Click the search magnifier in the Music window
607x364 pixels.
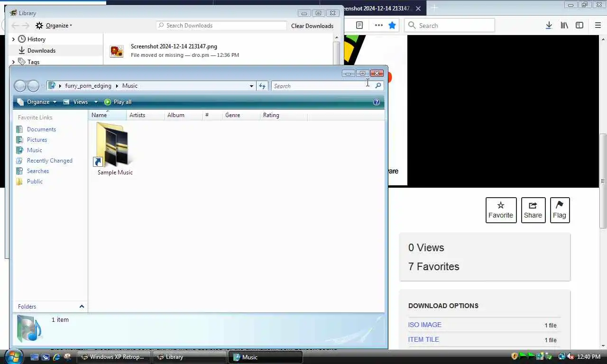tap(378, 86)
